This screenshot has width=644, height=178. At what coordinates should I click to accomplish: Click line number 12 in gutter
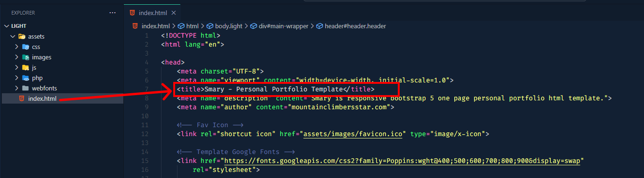point(145,134)
